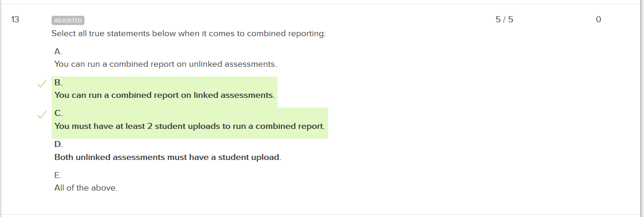Image resolution: width=644 pixels, height=217 pixels.
Task: Click the letter label A.
Action: coord(58,51)
